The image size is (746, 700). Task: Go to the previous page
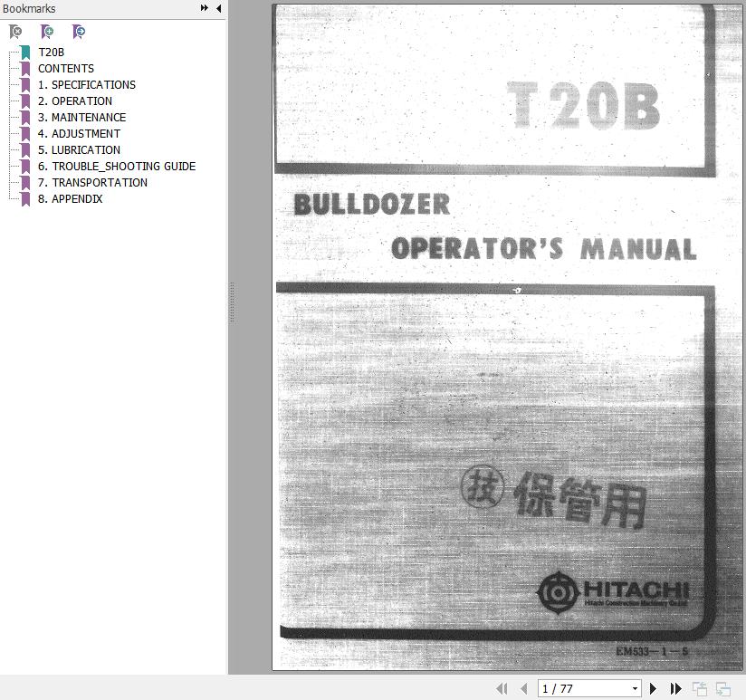524,688
